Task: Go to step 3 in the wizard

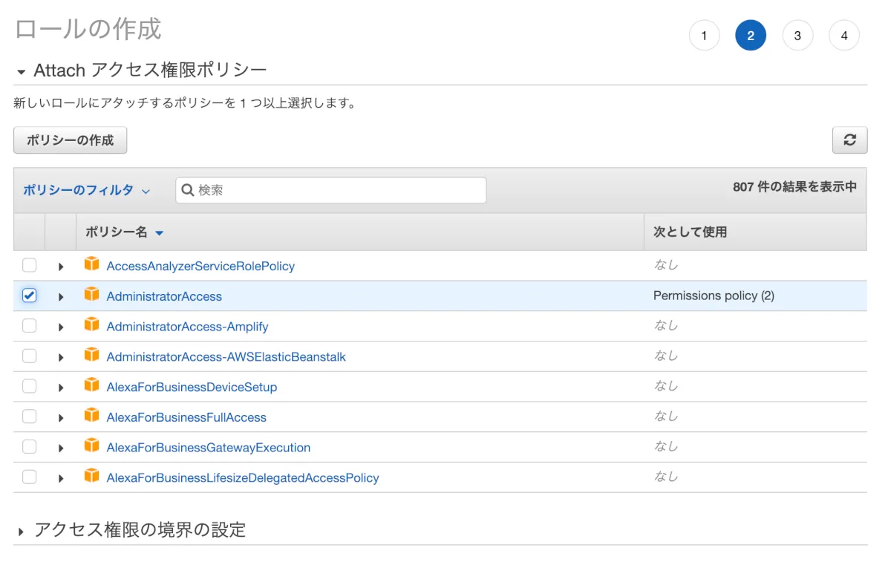Action: tap(797, 36)
